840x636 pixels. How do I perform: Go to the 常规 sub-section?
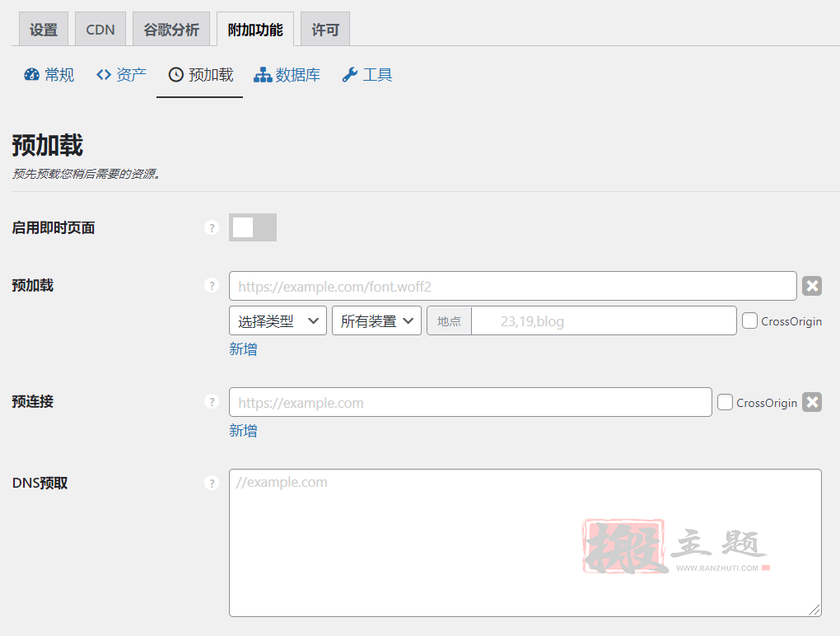(x=49, y=75)
